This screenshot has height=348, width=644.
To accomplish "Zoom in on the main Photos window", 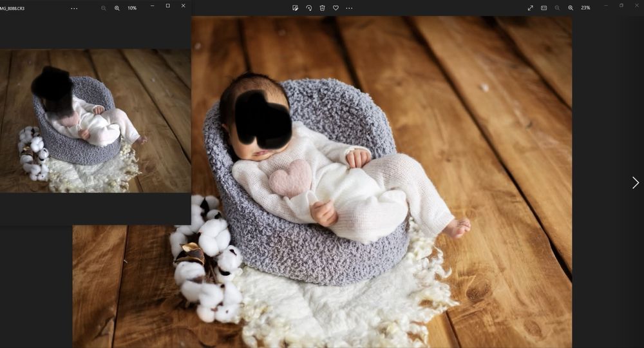I will pyautogui.click(x=571, y=8).
